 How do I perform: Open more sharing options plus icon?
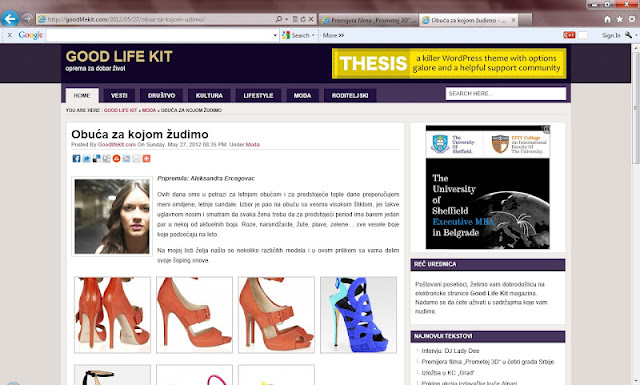pyautogui.click(x=147, y=158)
